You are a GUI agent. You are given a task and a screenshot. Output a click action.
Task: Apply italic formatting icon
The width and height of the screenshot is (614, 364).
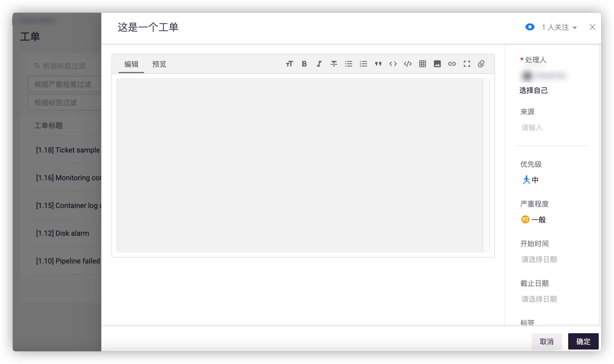pos(319,64)
